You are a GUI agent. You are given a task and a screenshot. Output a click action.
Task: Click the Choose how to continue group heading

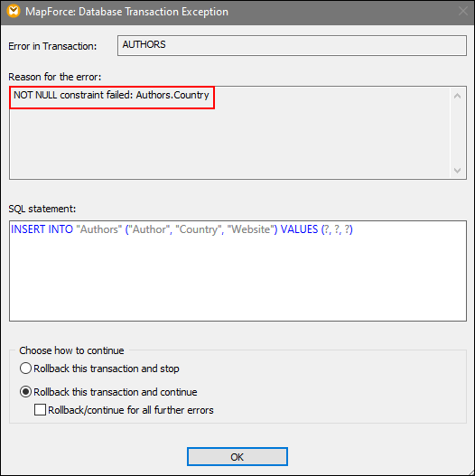pyautogui.click(x=71, y=350)
